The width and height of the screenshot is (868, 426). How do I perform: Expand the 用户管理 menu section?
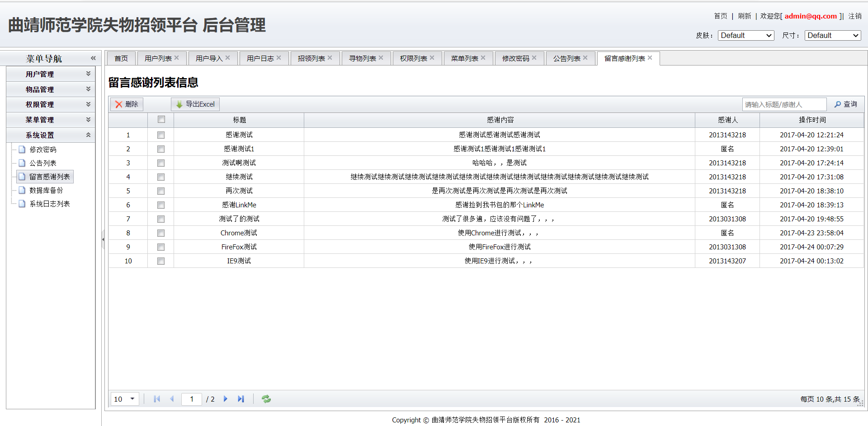(51, 74)
